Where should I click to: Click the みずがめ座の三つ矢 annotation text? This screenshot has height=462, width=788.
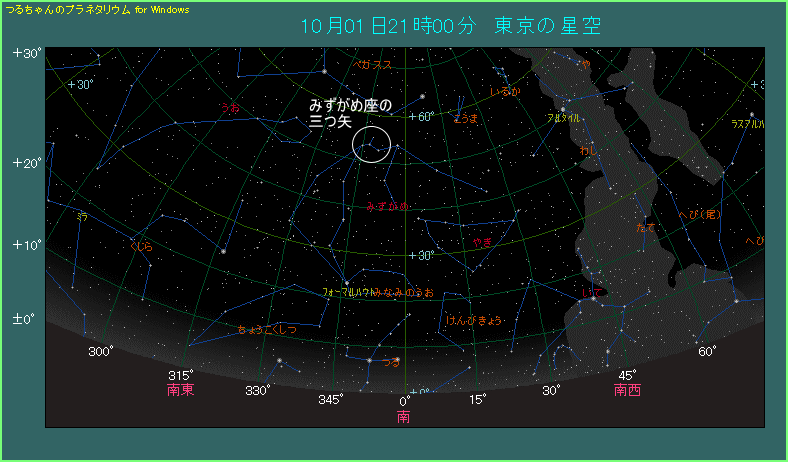350,112
